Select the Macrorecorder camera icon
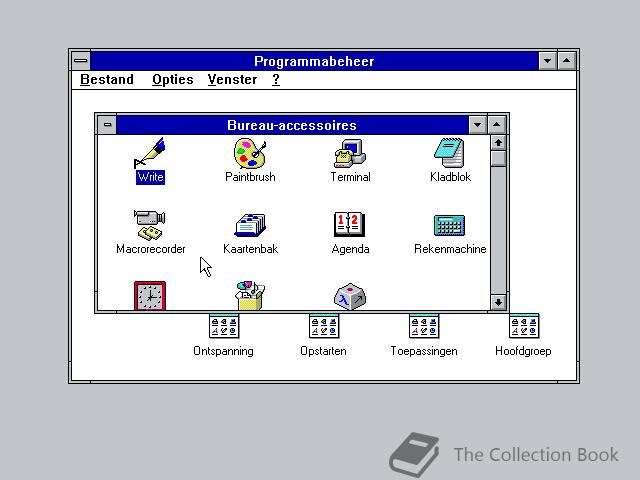The height and width of the screenshot is (480, 640). [x=150, y=225]
